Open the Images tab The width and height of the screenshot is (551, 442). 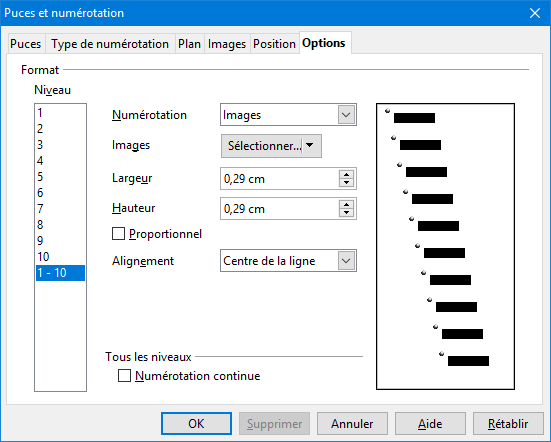click(x=227, y=44)
